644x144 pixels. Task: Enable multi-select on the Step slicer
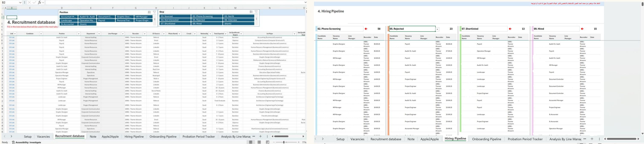[251, 12]
